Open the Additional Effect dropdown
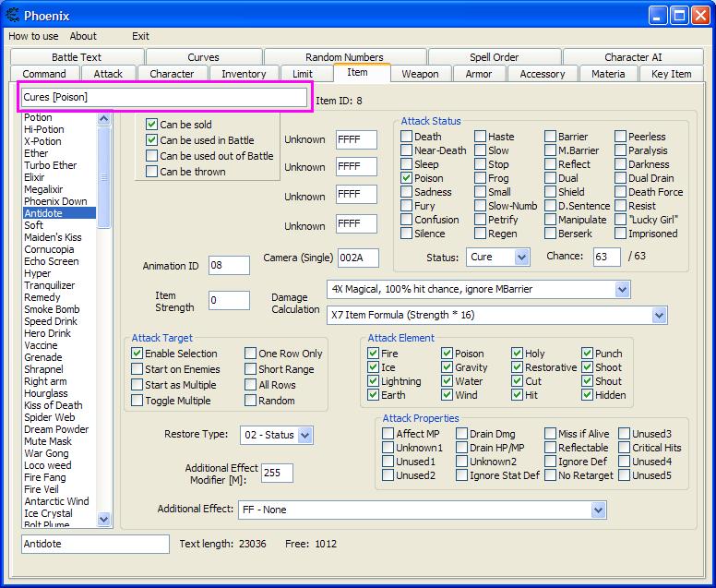 pos(598,510)
